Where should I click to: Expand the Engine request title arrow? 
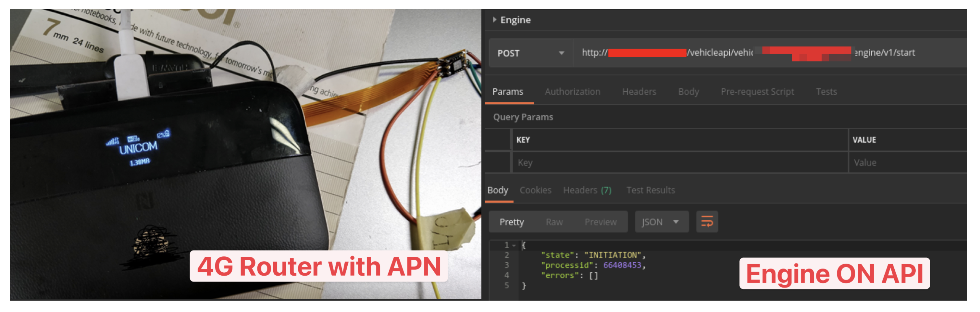click(494, 19)
